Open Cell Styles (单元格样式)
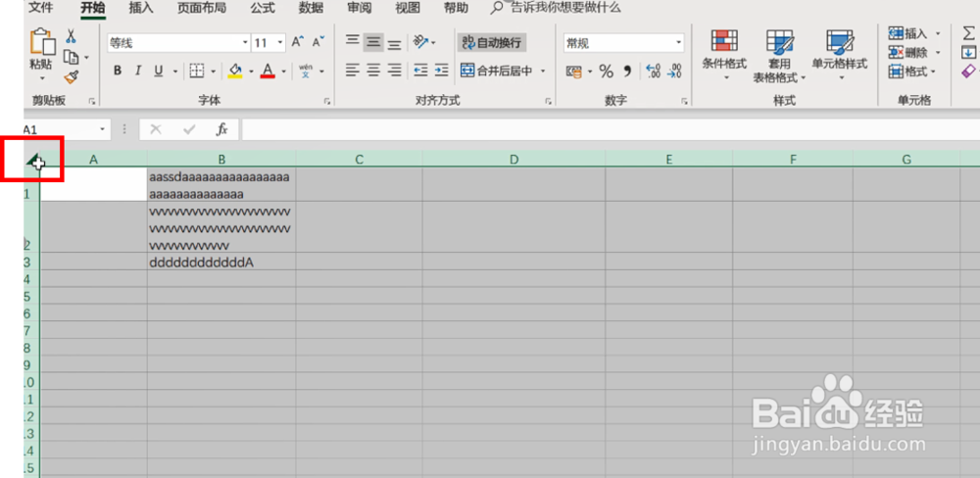Image resolution: width=980 pixels, height=478 pixels. tap(840, 55)
